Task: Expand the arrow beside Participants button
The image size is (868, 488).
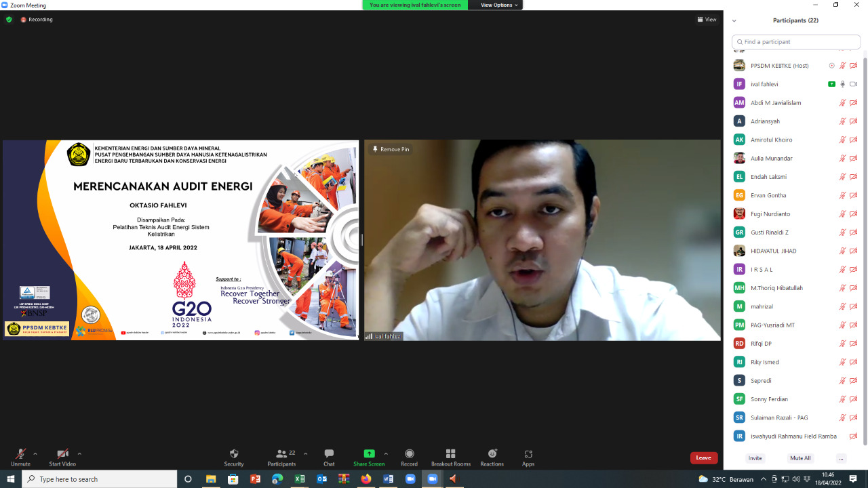Action: click(305, 453)
